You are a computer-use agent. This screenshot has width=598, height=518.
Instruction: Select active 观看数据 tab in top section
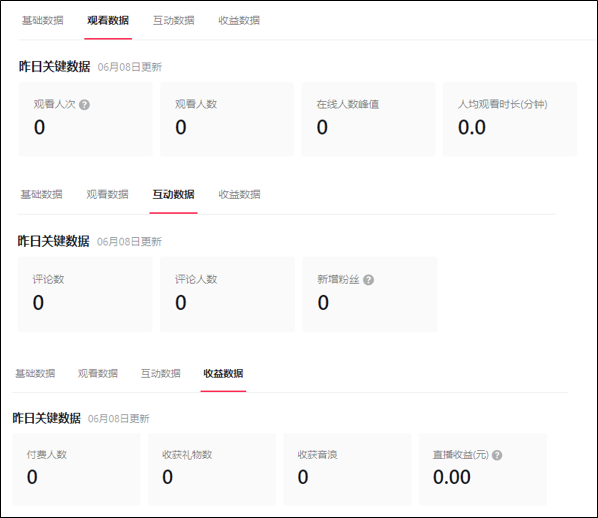click(x=108, y=20)
